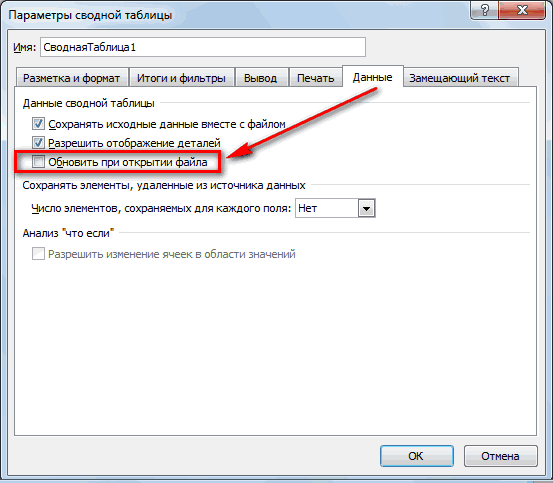Click the dialog title 'Параметры сводной таблицы'
This screenshot has height=483, width=553.
[90, 16]
